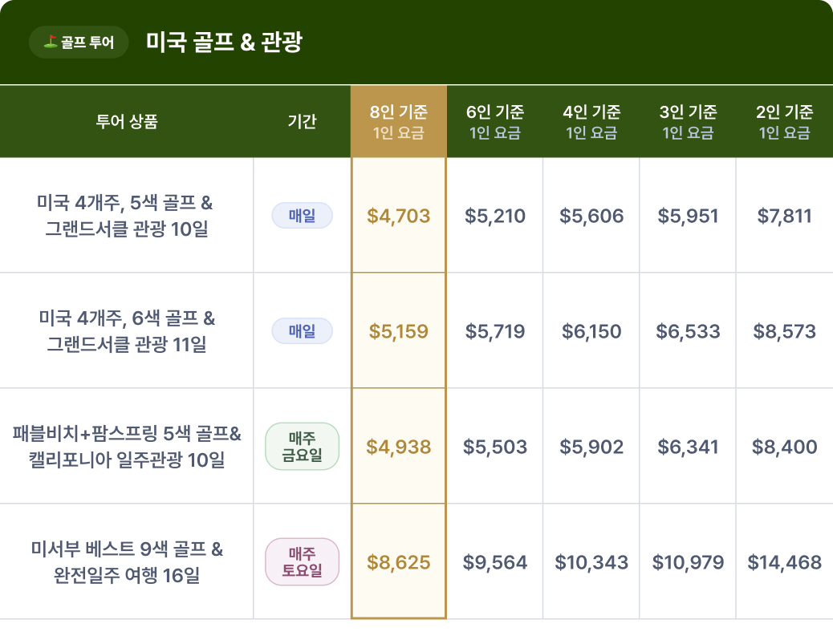Select the 4인 기준 column header
This screenshot has height=644, width=833.
click(x=591, y=122)
